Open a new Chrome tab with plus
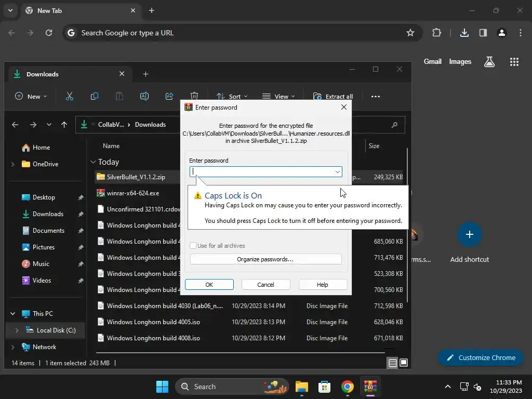This screenshot has height=399, width=532. [152, 10]
